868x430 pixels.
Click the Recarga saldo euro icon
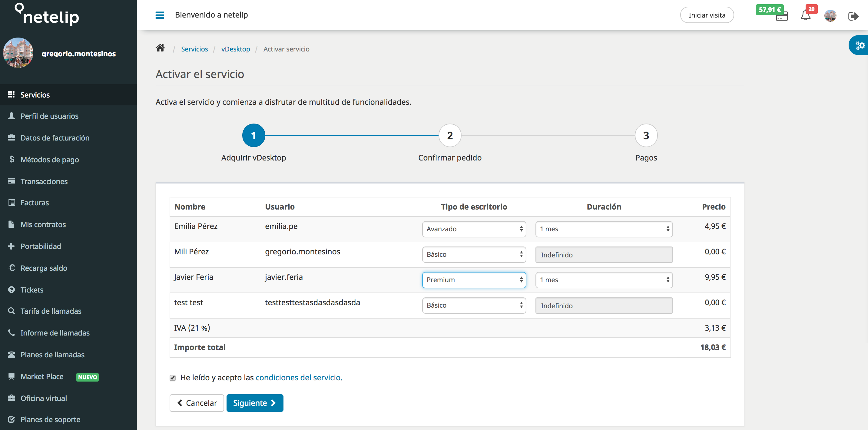tap(12, 268)
